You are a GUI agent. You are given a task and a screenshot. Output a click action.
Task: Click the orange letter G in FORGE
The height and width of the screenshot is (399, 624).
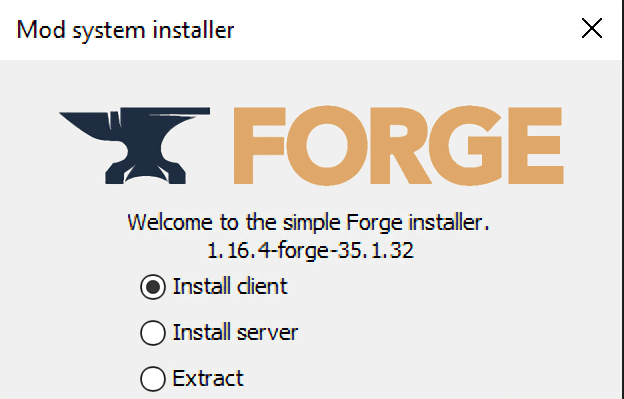pos(466,146)
